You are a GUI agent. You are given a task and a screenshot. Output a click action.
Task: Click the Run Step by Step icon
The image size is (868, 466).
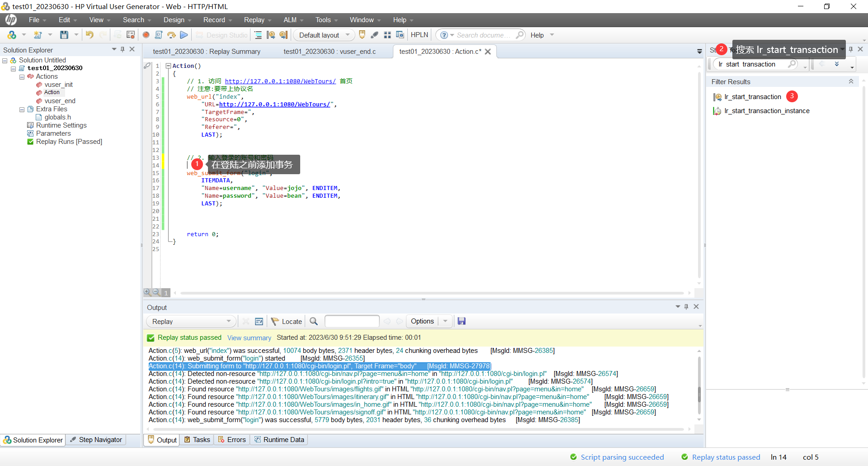point(171,35)
